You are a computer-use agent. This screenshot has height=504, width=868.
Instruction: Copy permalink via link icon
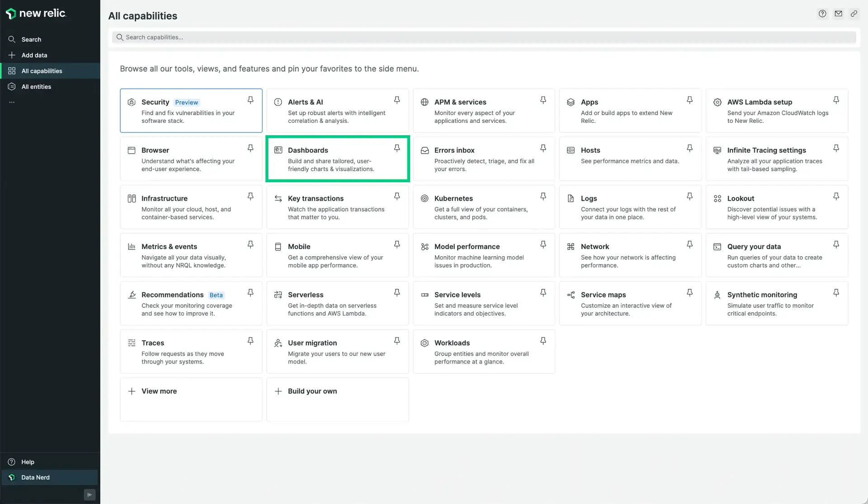pos(854,14)
